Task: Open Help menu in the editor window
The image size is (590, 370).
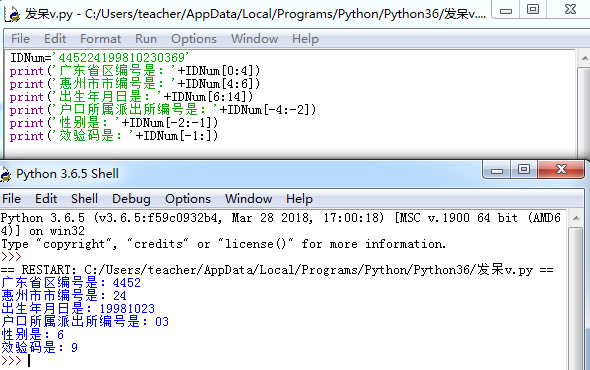Action: (x=305, y=39)
